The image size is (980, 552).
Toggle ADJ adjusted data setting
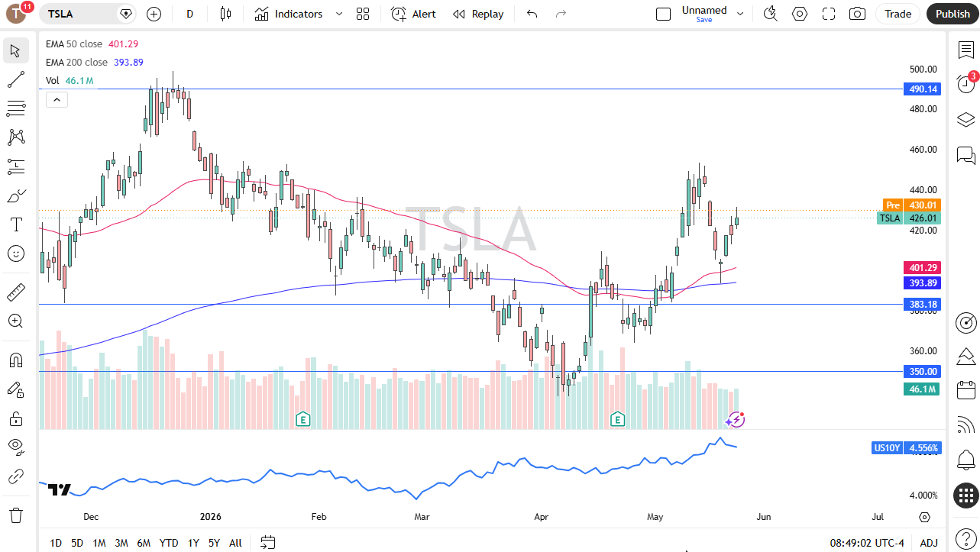point(929,543)
